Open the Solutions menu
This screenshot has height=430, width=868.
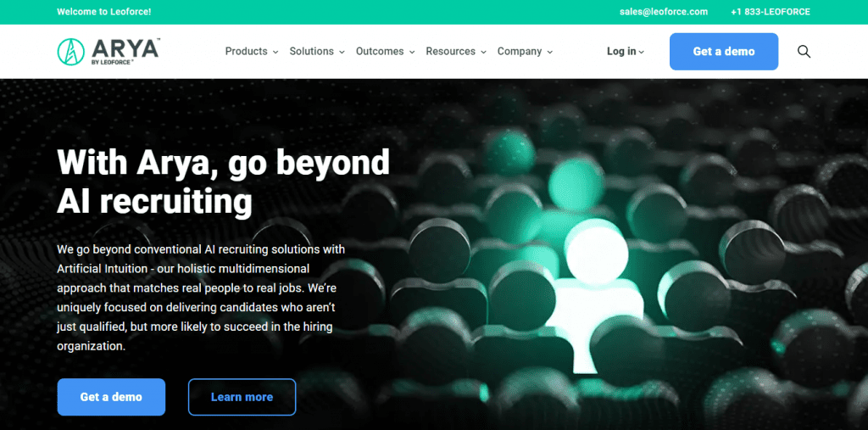point(317,52)
